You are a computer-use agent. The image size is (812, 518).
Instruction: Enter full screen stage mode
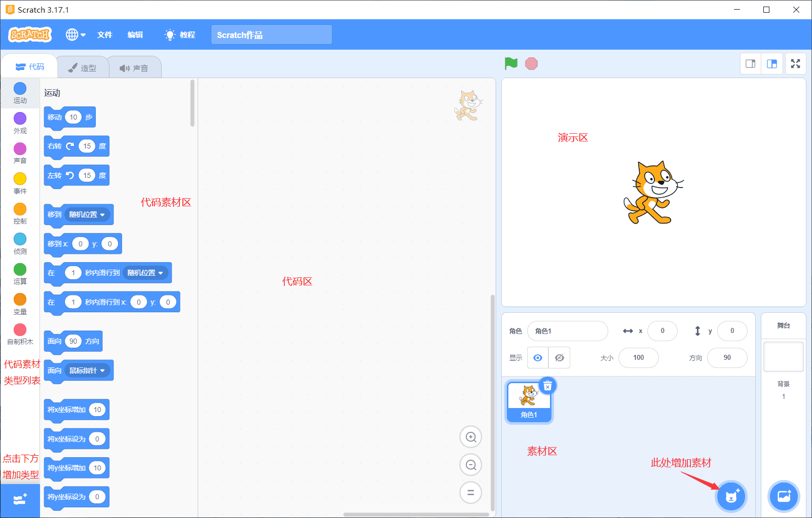796,64
